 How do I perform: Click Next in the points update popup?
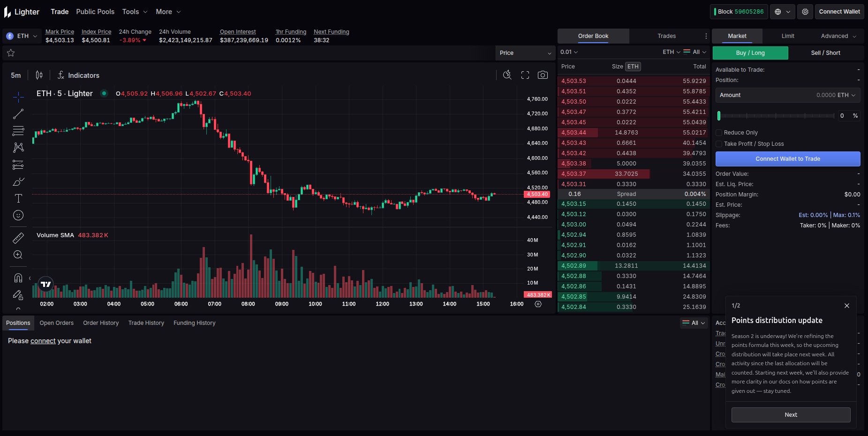tap(791, 415)
